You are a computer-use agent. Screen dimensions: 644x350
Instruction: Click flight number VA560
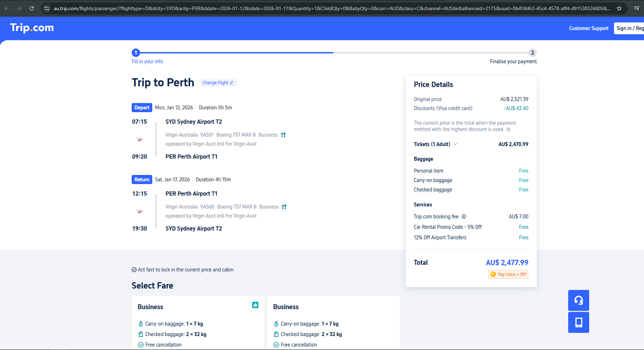pyautogui.click(x=207, y=207)
